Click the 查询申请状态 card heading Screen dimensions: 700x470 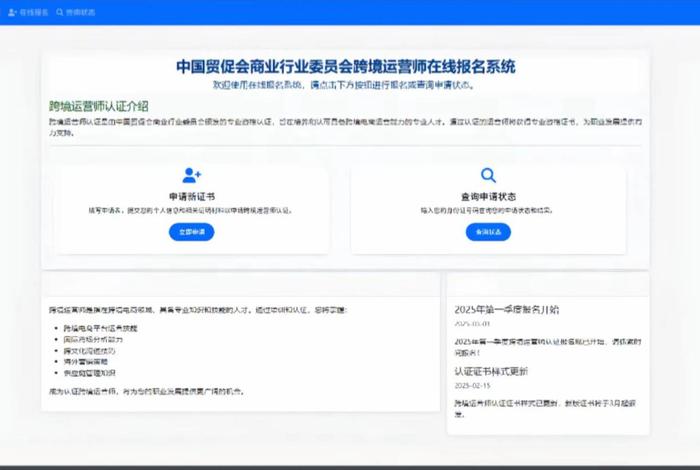488,196
